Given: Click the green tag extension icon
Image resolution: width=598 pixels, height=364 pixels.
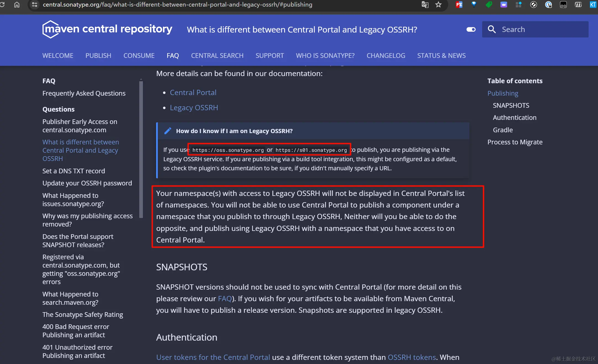Looking at the screenshot, I should [489, 5].
